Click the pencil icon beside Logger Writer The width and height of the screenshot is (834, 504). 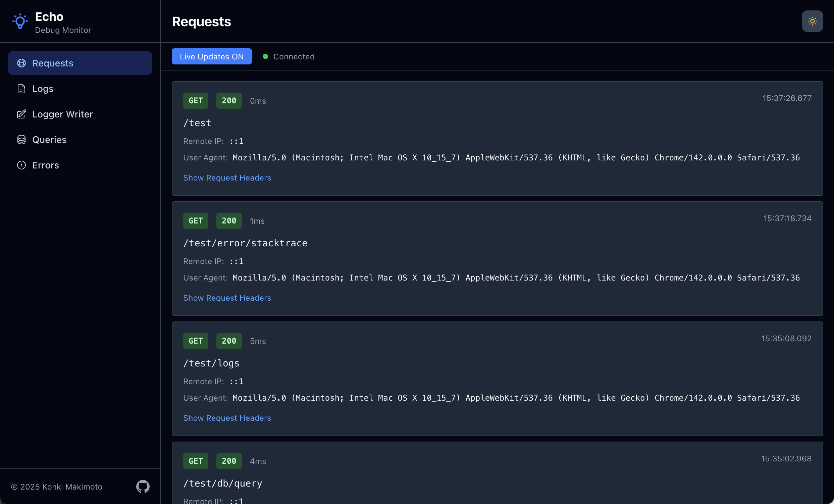pyautogui.click(x=21, y=114)
